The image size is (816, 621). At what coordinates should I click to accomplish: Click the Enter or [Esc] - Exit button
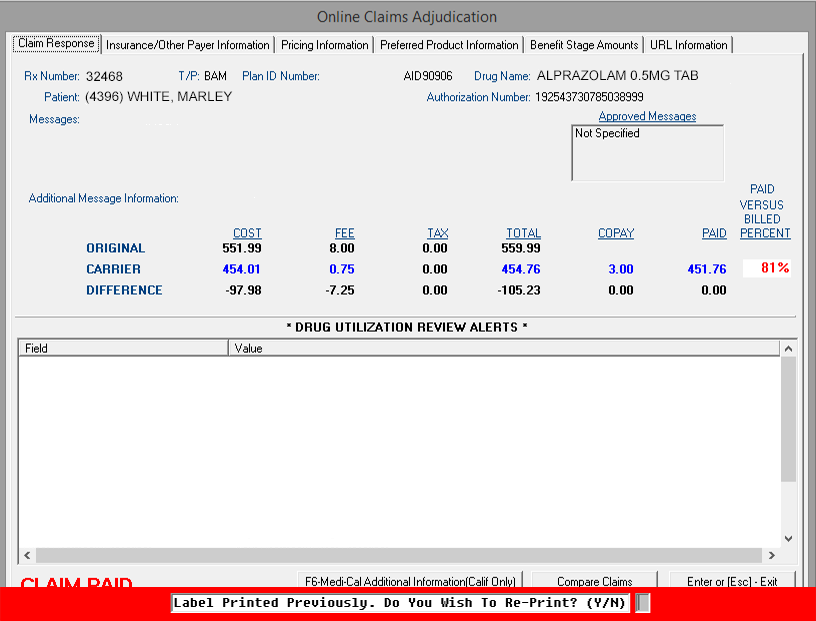pos(732,581)
